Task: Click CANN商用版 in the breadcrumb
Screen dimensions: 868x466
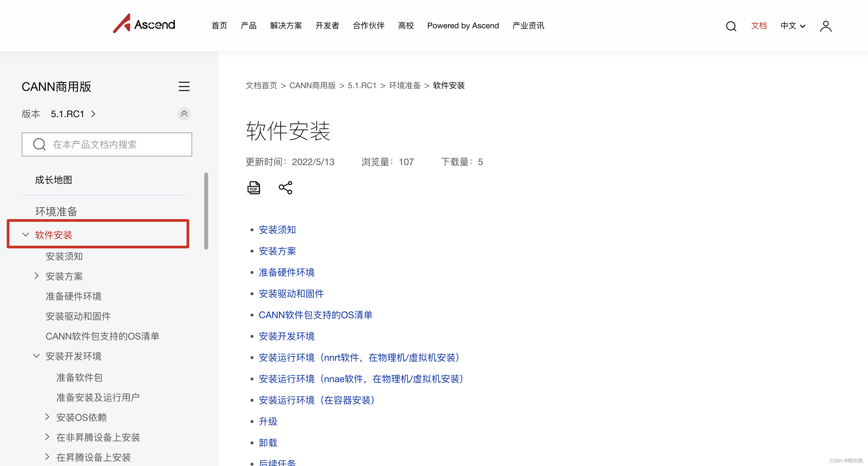Action: click(312, 86)
